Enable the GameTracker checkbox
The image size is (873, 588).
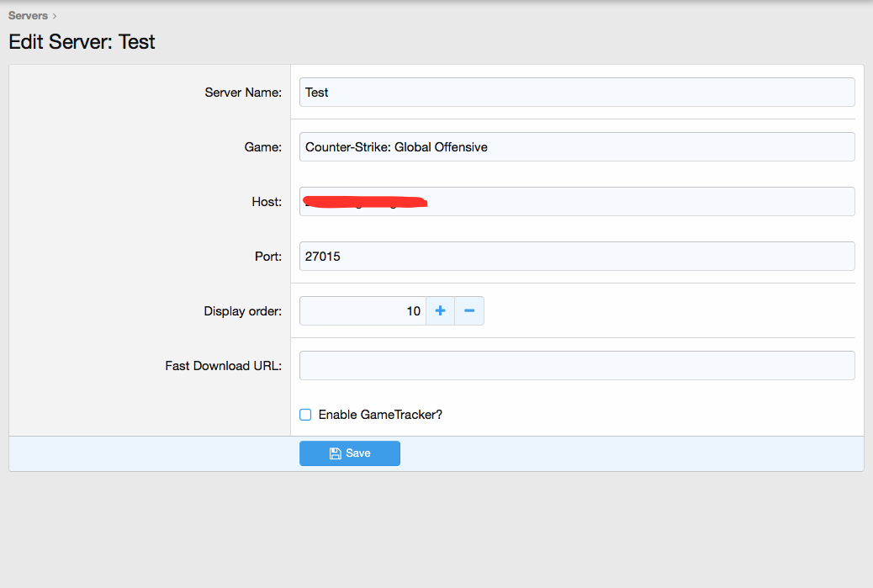point(305,415)
